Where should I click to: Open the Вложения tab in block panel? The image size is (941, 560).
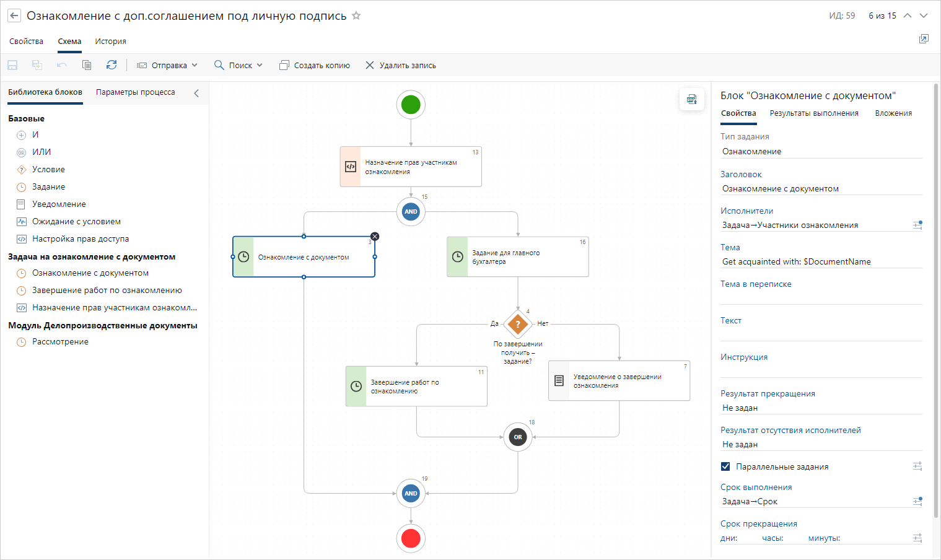pyautogui.click(x=893, y=113)
